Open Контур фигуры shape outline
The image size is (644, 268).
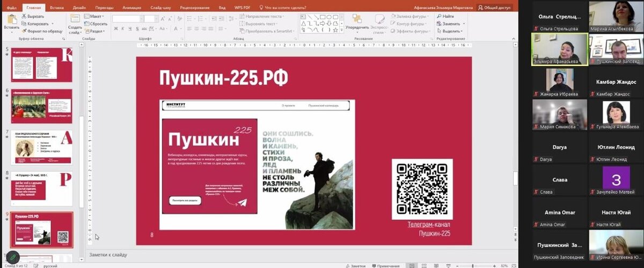[x=409, y=24]
